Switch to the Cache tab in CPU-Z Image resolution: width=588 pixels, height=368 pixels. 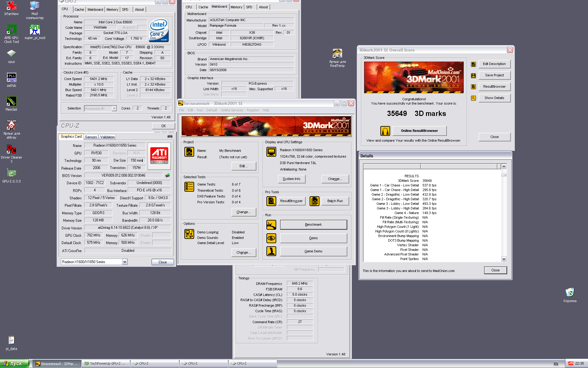79,10
